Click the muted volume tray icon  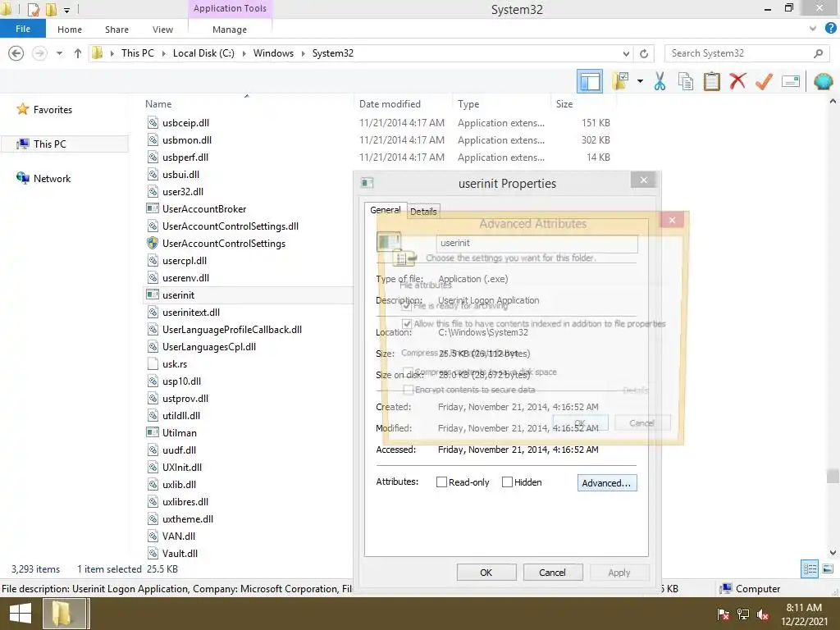click(763, 614)
